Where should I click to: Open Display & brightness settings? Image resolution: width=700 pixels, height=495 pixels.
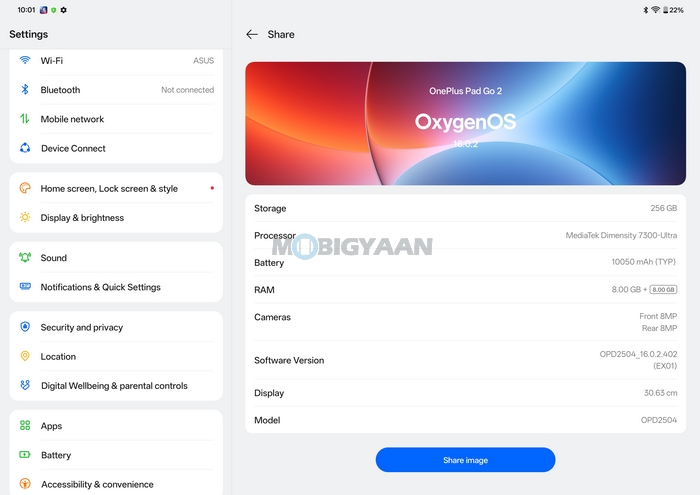click(x=116, y=218)
